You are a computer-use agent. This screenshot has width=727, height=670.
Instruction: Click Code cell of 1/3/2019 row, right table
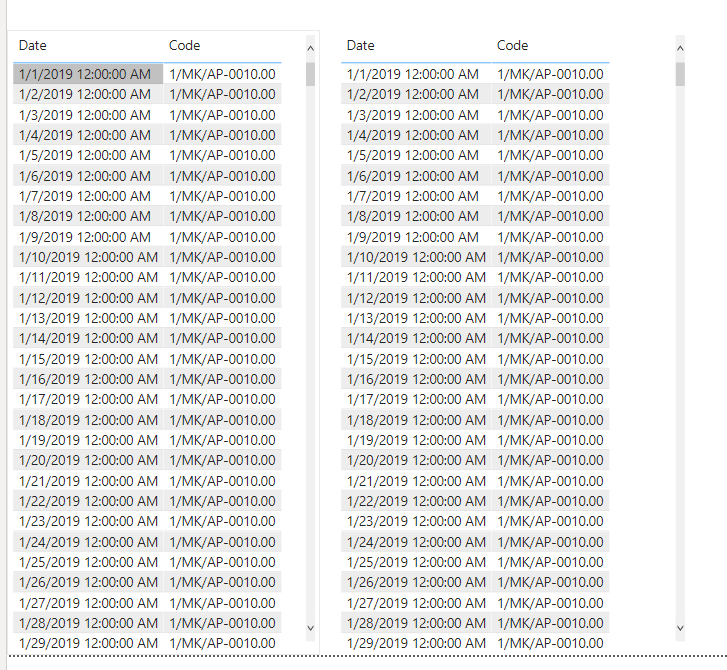tap(550, 115)
